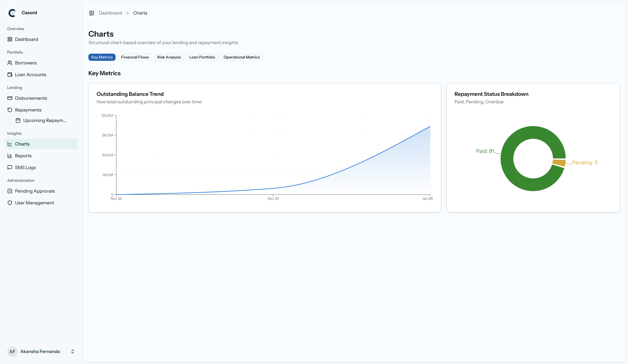628x364 pixels.
Task: Switch to the Financial Flows tab
Action: pos(135,57)
